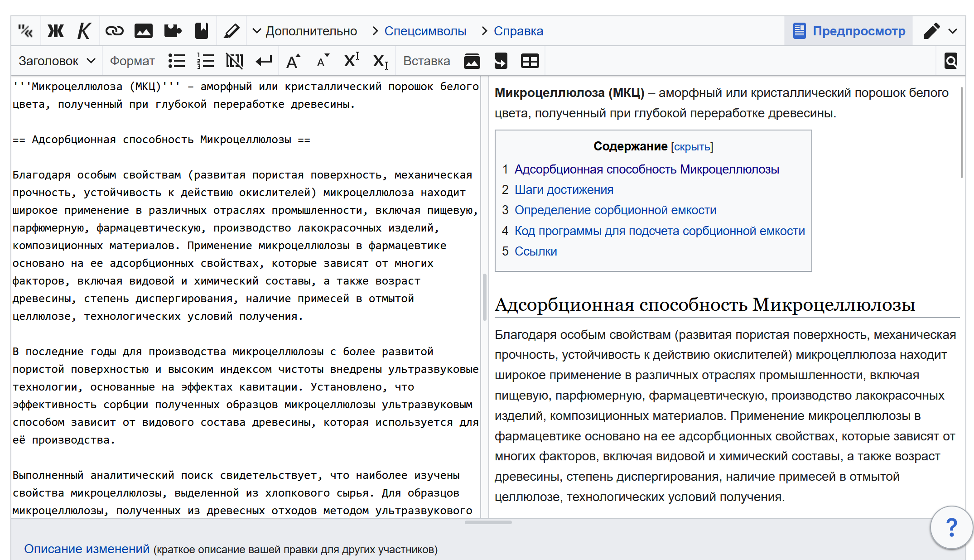Open search and replace tool
The width and height of the screenshot is (974, 560).
(951, 61)
